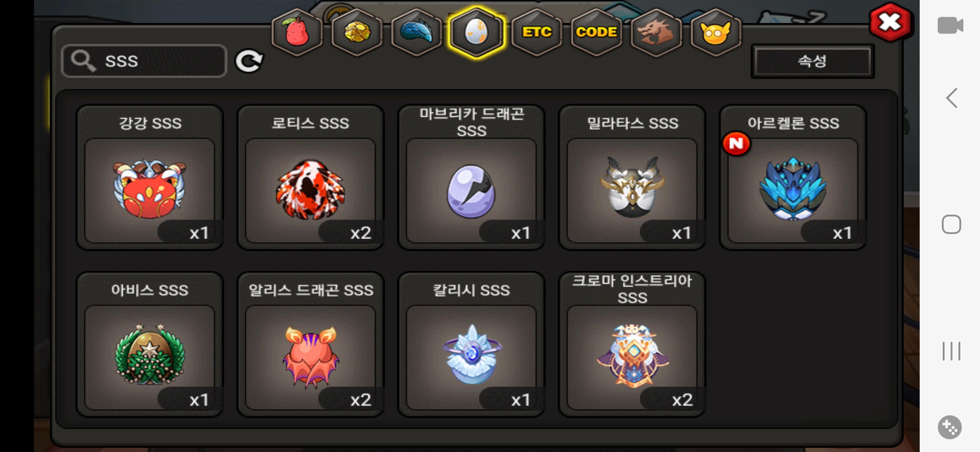Viewport: 980px width, 452px height.
Task: Open the red fruit food tab
Action: point(297,32)
